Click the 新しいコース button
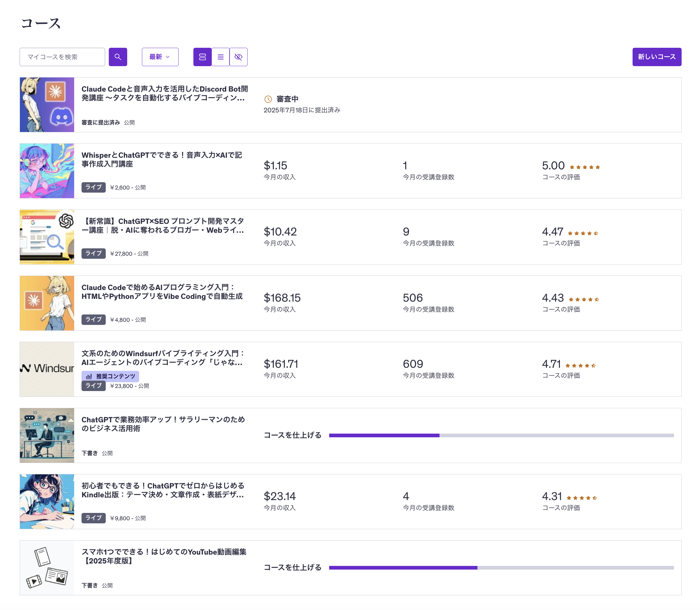 656,57
